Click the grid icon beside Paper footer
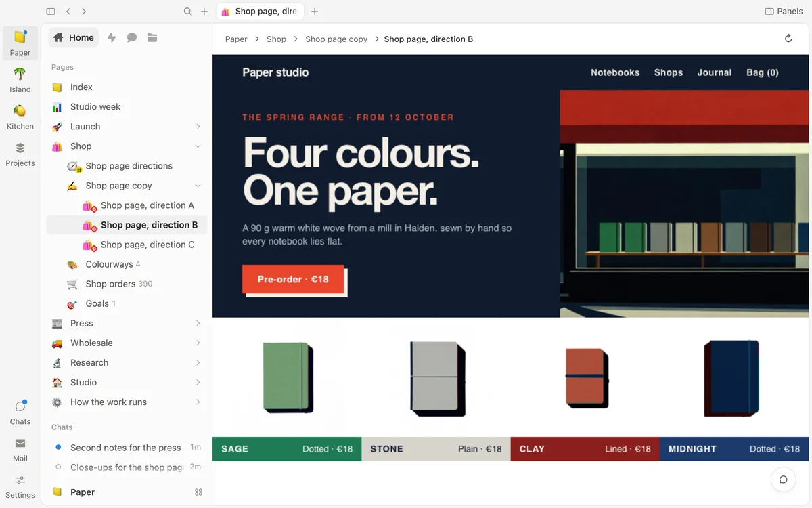 click(x=198, y=492)
